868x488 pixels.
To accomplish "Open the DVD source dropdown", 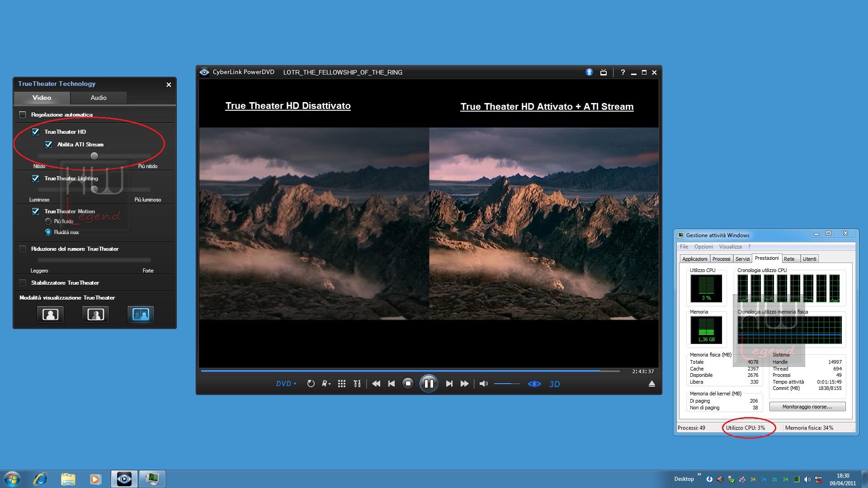I will coord(286,384).
